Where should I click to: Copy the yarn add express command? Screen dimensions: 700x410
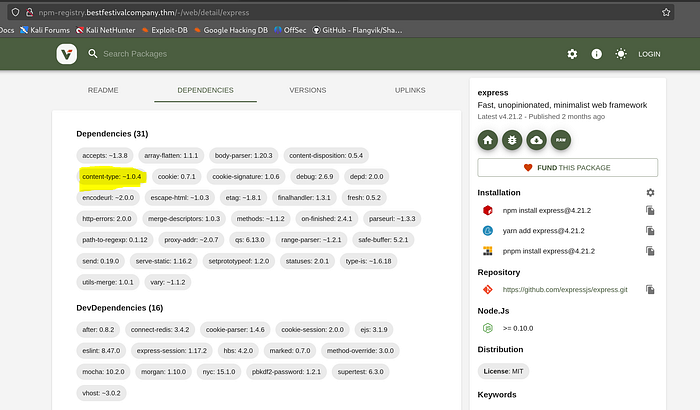pyautogui.click(x=650, y=231)
